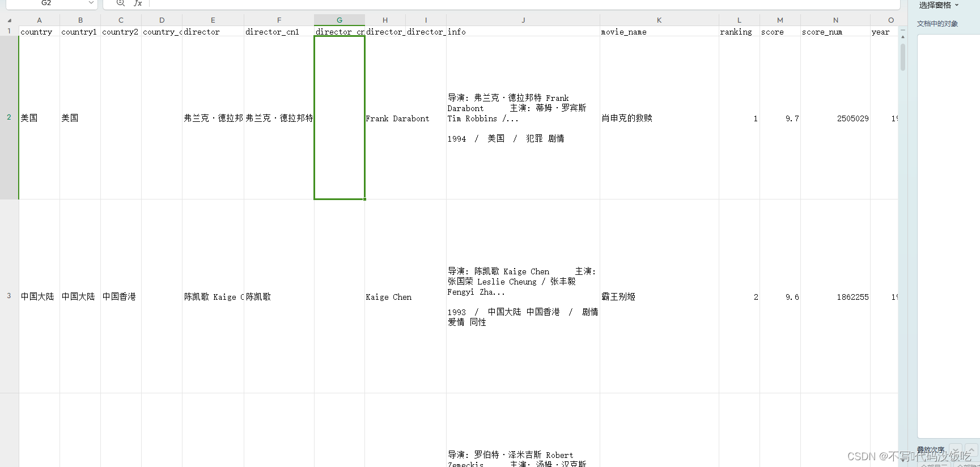The image size is (980, 467).
Task: Click score cell 9.7
Action: (x=780, y=118)
